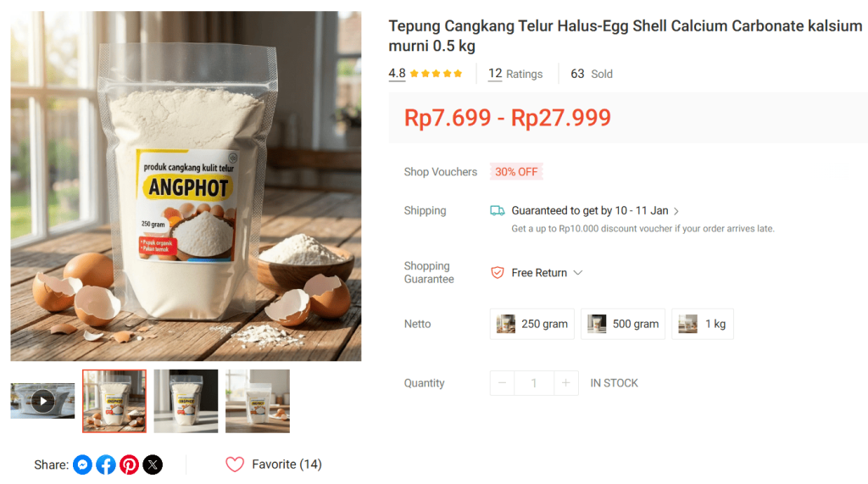Decrease quantity with the minus button
This screenshot has height=484, width=868.
pos(502,383)
